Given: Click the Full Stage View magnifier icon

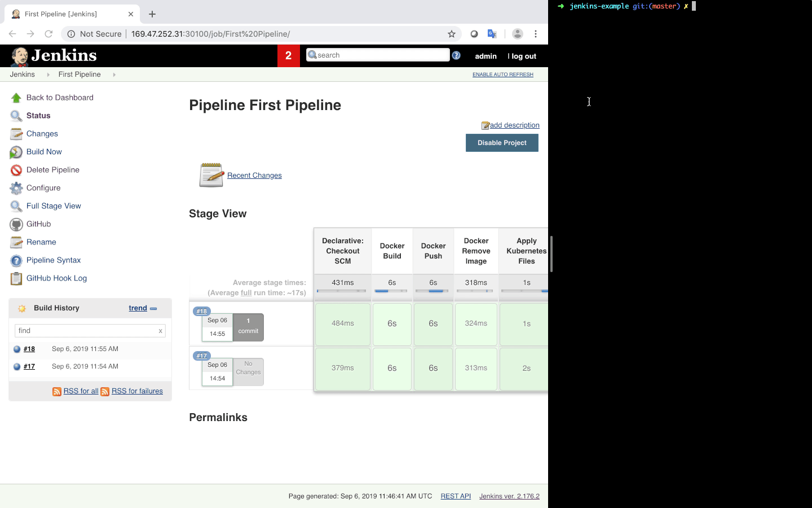Looking at the screenshot, I should [16, 206].
